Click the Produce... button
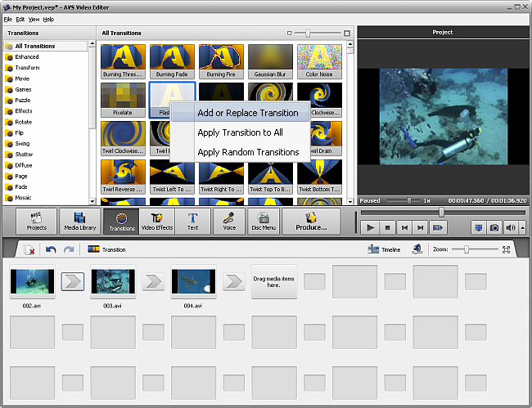532x408 pixels. [x=311, y=222]
